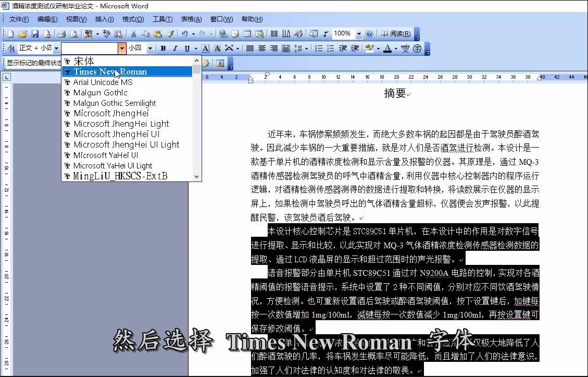
Task: Click the enclose characters icon
Action: coord(417,48)
